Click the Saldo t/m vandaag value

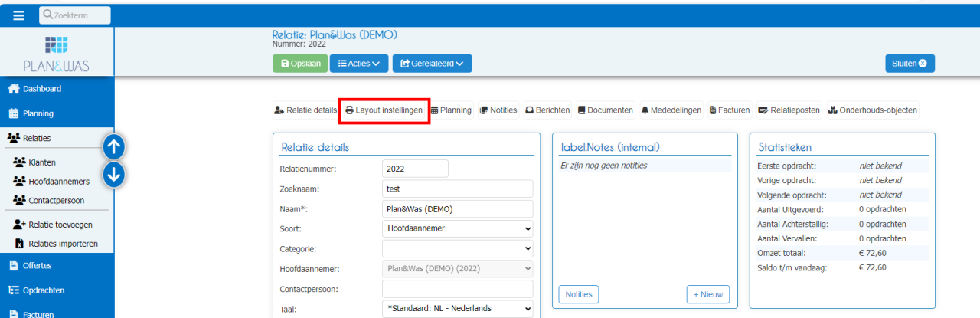(x=873, y=267)
